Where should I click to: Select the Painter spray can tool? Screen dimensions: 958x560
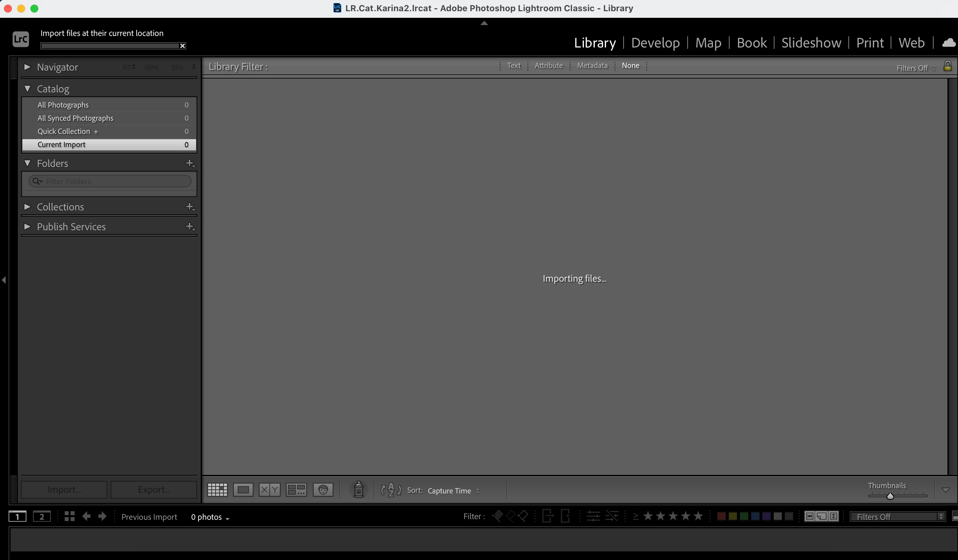[359, 489]
